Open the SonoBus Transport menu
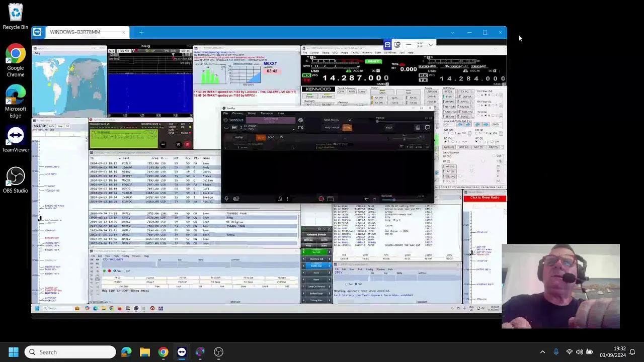The height and width of the screenshot is (362, 644). click(x=267, y=113)
